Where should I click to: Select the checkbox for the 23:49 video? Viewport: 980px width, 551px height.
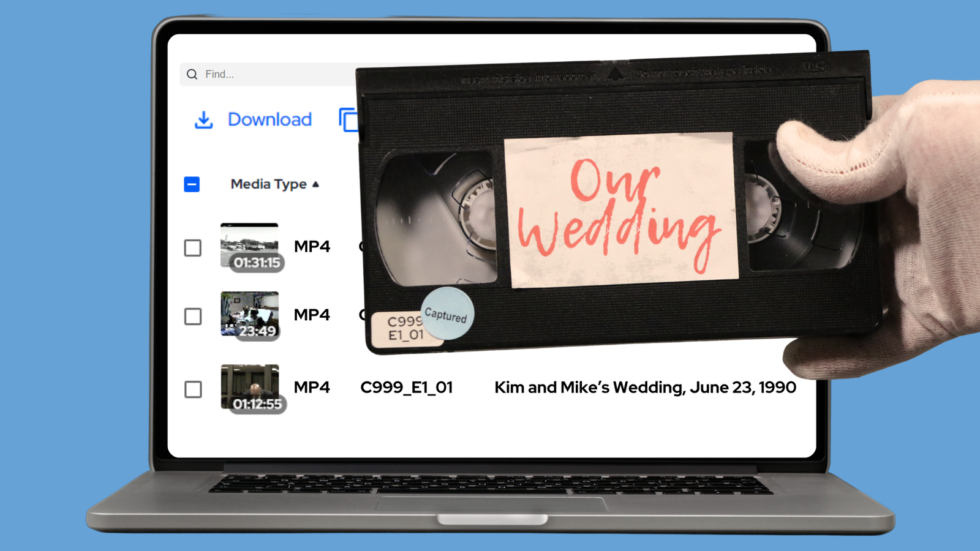(x=193, y=317)
